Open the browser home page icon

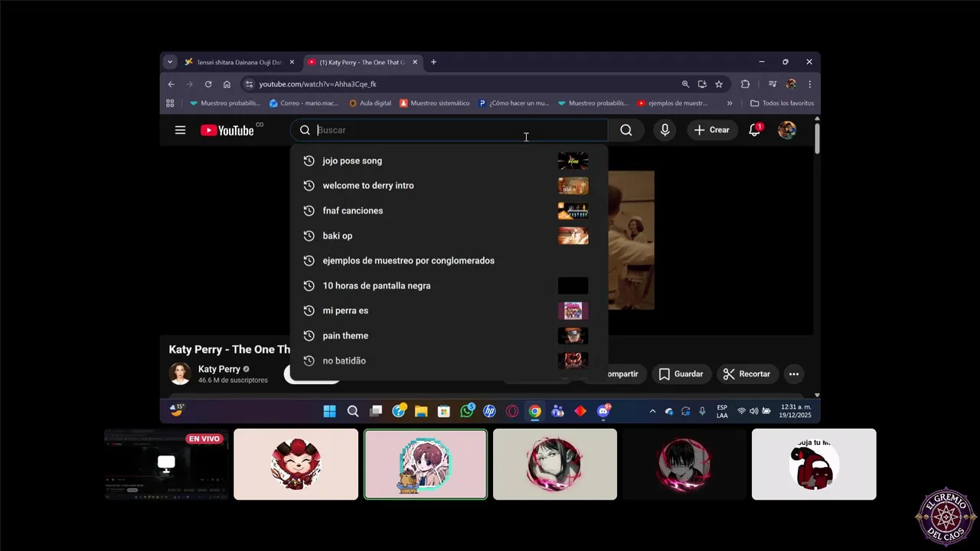coord(227,84)
